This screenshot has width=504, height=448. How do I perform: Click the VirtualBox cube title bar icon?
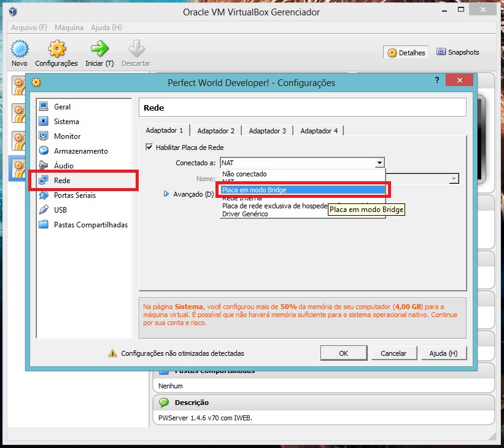13,12
